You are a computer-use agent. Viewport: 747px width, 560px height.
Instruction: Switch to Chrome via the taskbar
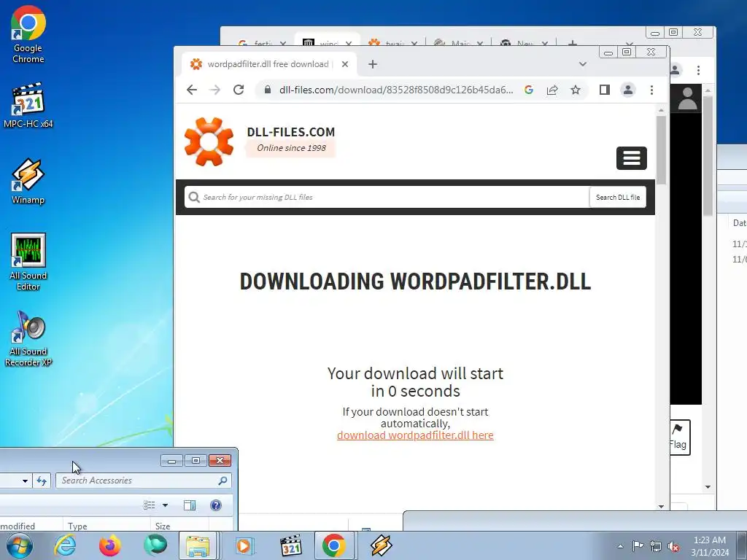[x=334, y=545]
